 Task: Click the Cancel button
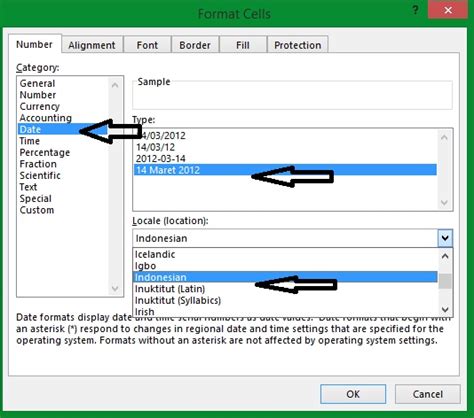point(428,394)
